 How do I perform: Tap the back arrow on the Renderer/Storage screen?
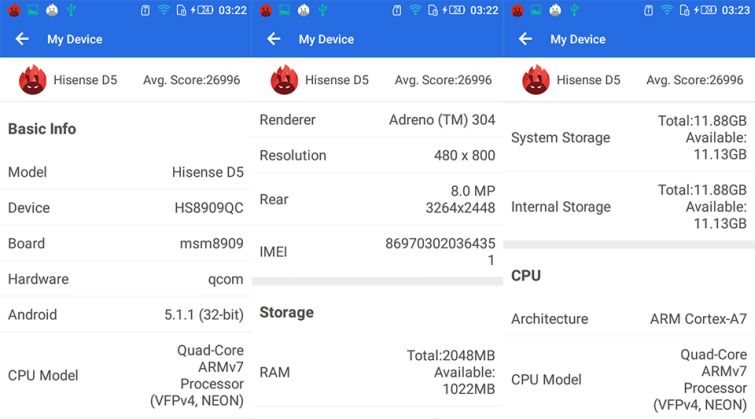(x=273, y=39)
